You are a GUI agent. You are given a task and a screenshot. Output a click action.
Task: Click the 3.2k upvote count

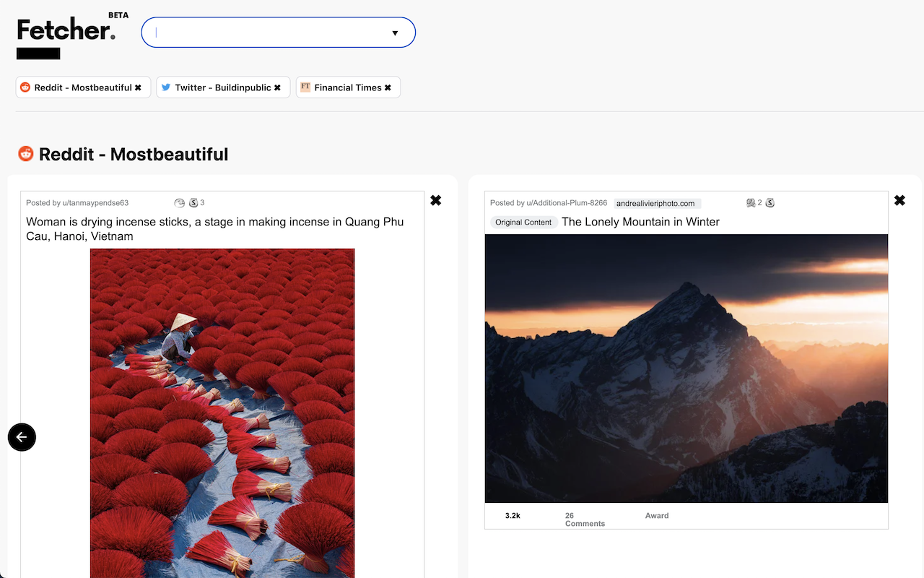(513, 516)
